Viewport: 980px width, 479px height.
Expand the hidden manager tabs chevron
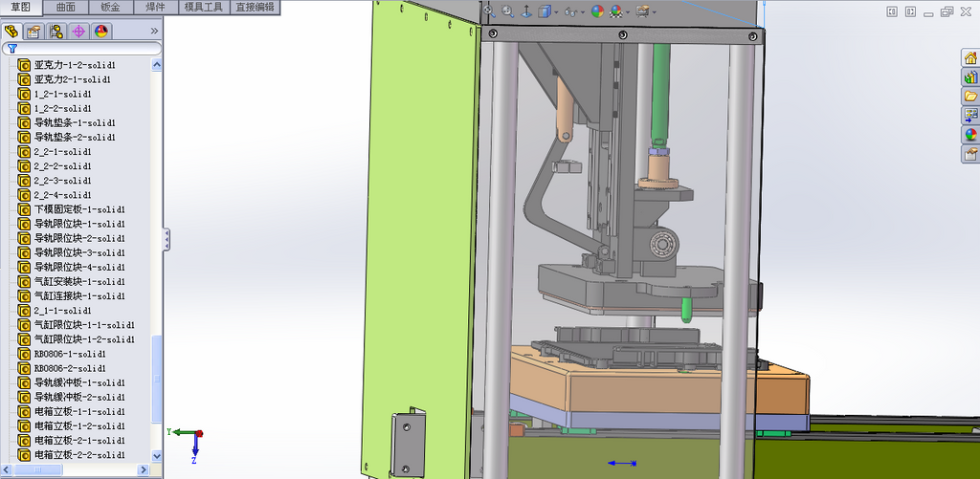[154, 31]
